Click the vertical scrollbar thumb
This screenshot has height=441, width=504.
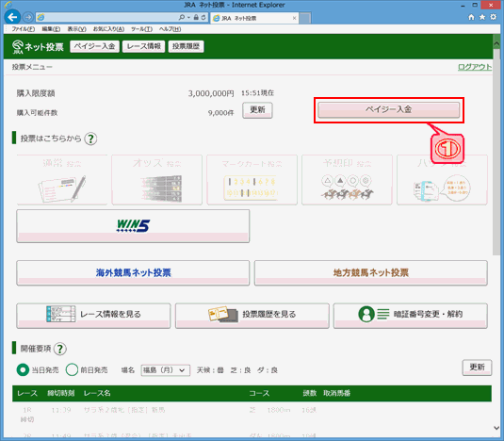click(x=496, y=153)
